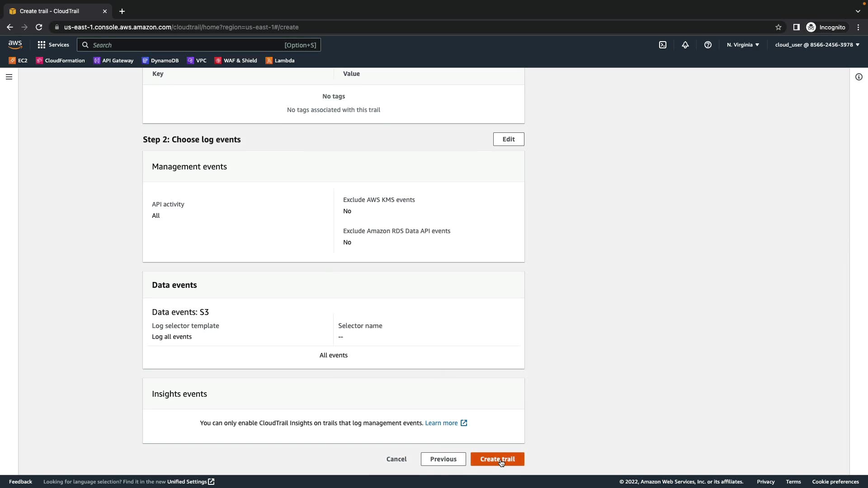The width and height of the screenshot is (868, 488).
Task: Open the CloudShell terminal icon
Action: [x=663, y=45]
